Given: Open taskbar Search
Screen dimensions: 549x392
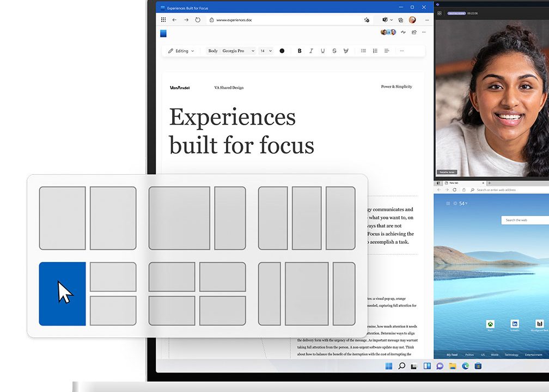Looking at the screenshot, I should pyautogui.click(x=401, y=366).
